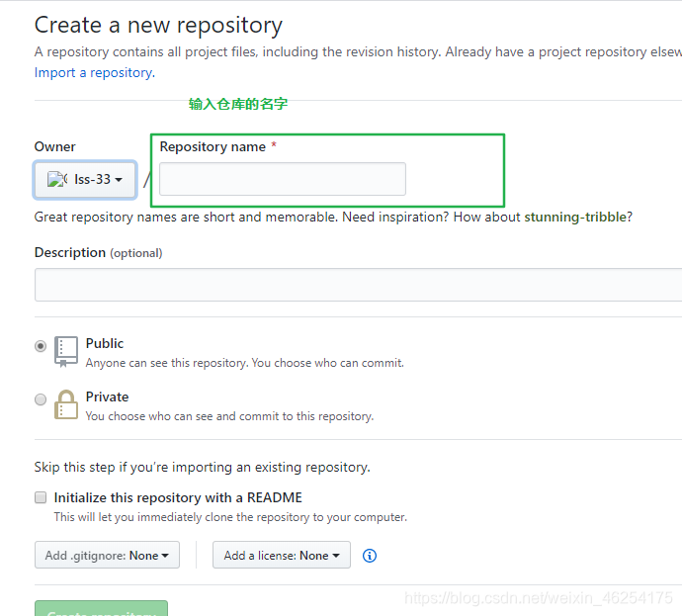Click 'Anyone can see this repository' text
682x616 pixels.
245,363
